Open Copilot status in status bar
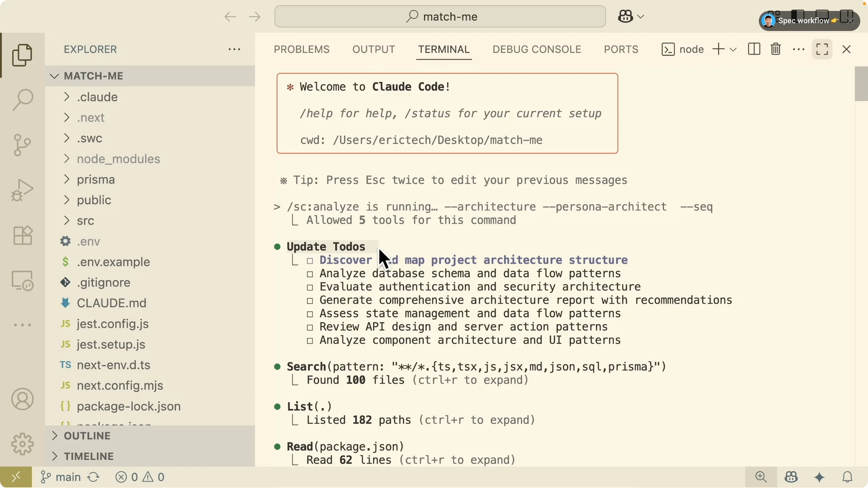868x488 pixels. (791, 477)
